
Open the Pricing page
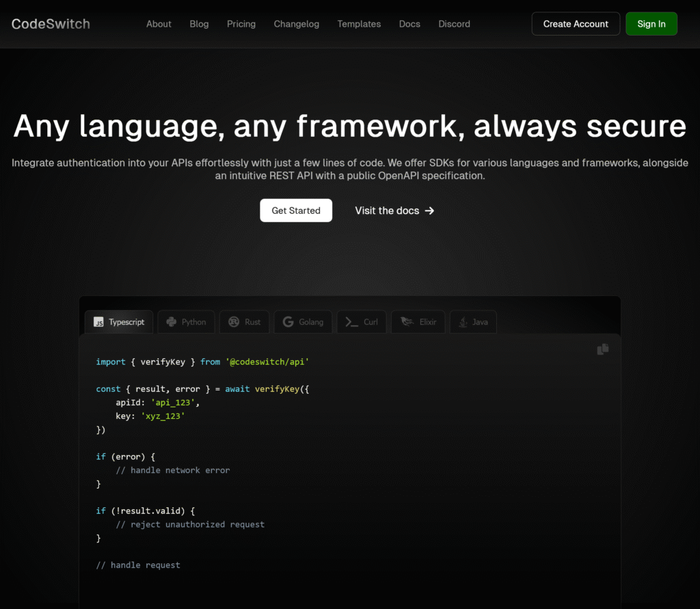pyautogui.click(x=241, y=24)
